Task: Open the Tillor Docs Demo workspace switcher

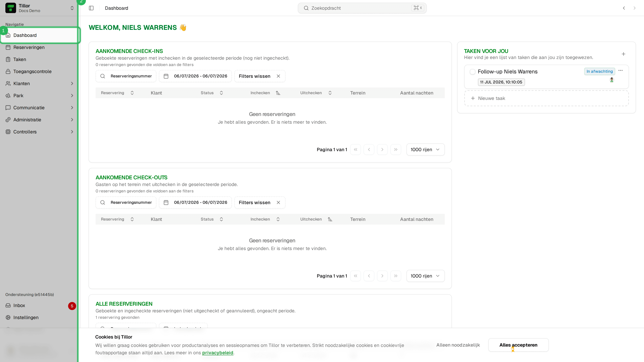Action: click(x=40, y=8)
